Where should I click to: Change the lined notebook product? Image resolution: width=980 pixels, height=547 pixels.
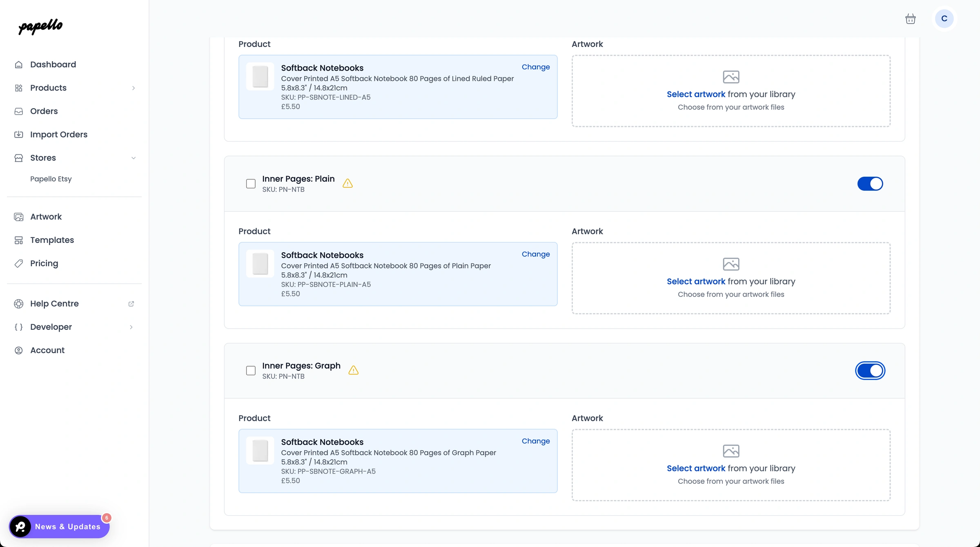[535, 67]
